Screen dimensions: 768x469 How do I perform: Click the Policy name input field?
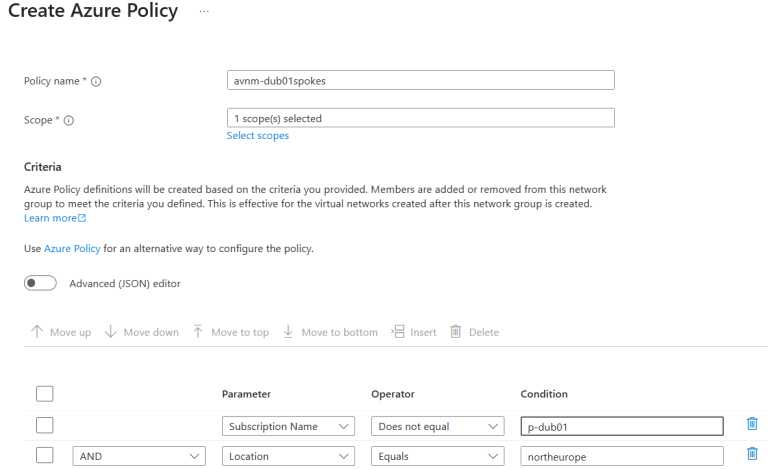coord(421,80)
